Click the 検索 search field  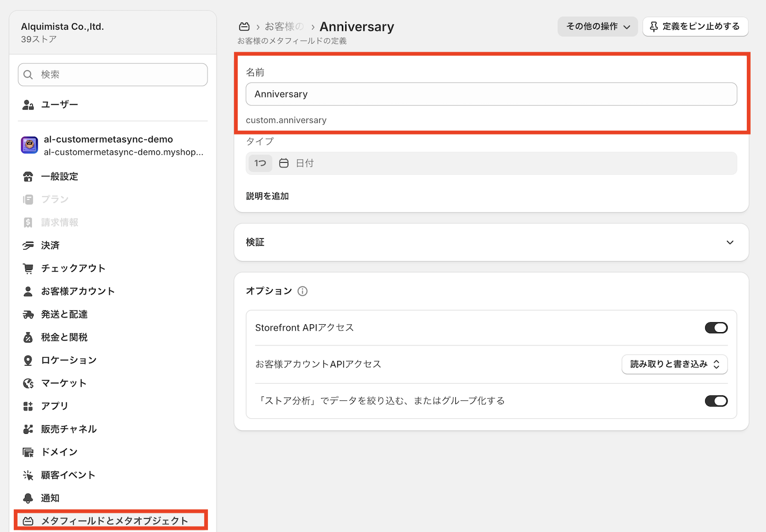click(113, 74)
